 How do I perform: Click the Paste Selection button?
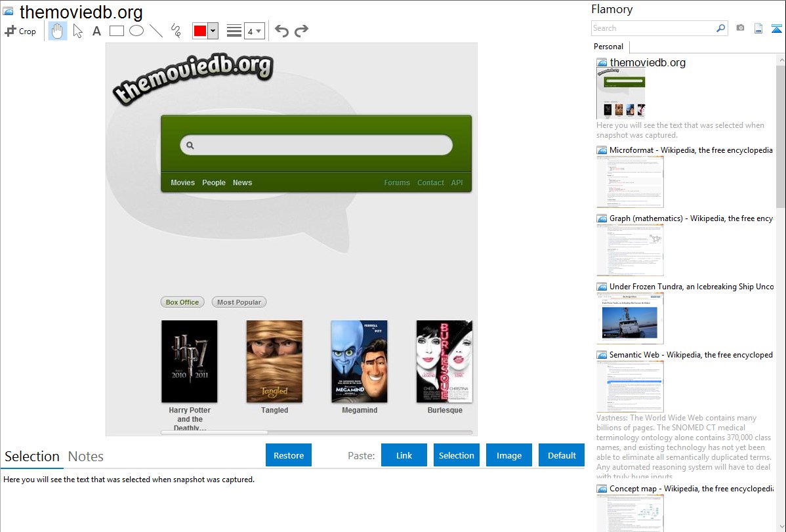[x=456, y=455]
